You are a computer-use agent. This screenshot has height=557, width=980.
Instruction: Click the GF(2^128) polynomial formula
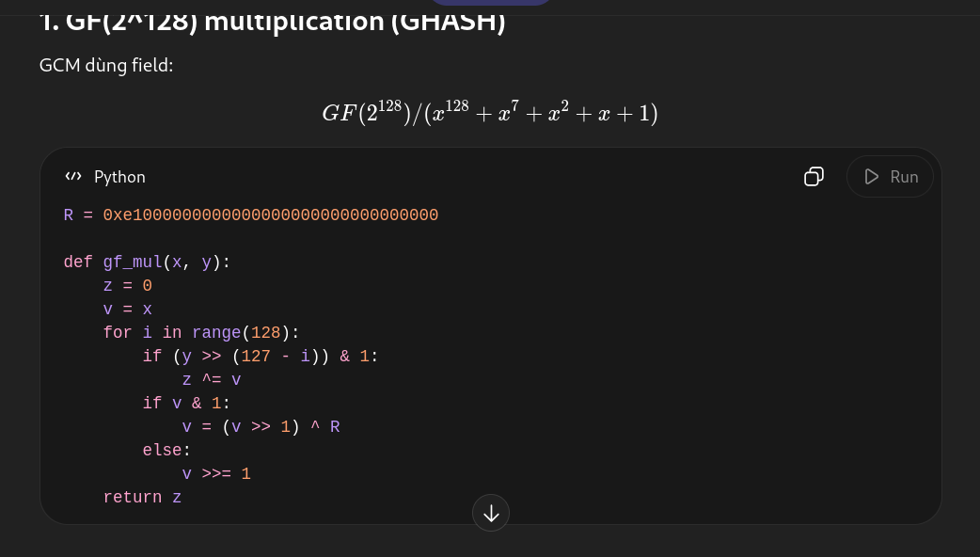click(489, 113)
